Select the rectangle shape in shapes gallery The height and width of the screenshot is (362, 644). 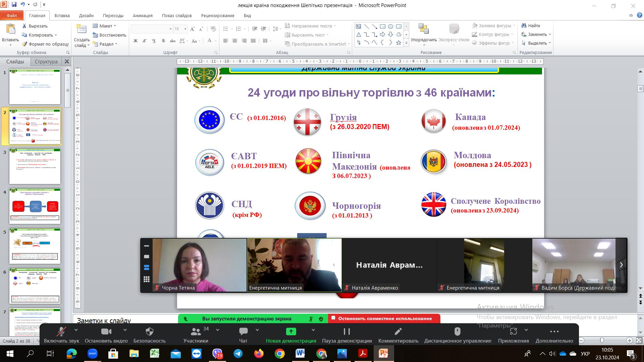(x=383, y=26)
